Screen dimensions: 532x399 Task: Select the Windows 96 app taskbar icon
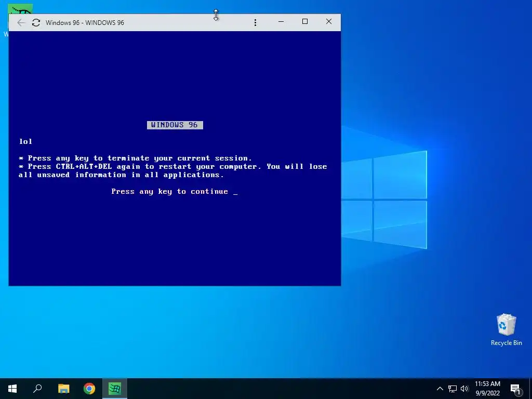115,389
